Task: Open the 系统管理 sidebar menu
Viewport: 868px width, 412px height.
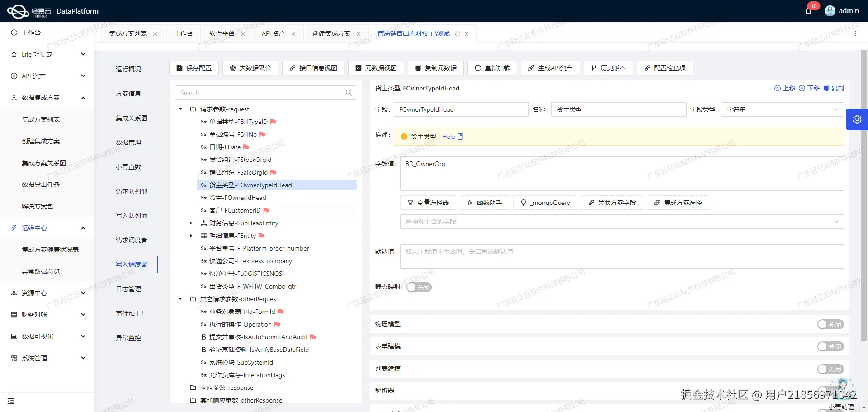Action: (34, 358)
